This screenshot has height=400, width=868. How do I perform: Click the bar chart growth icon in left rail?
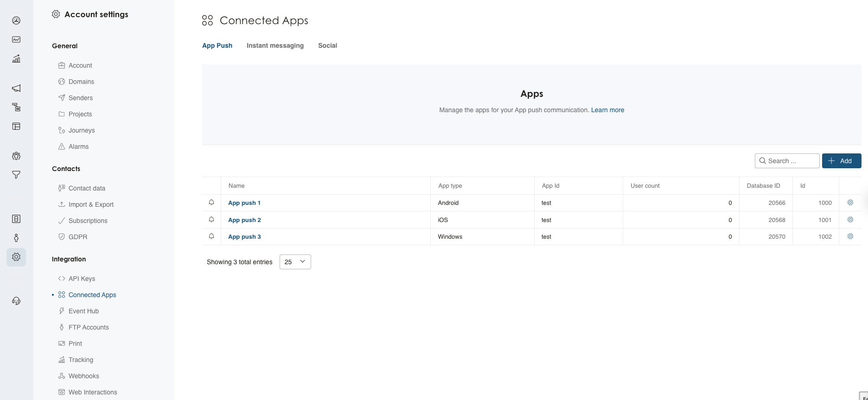click(x=16, y=59)
